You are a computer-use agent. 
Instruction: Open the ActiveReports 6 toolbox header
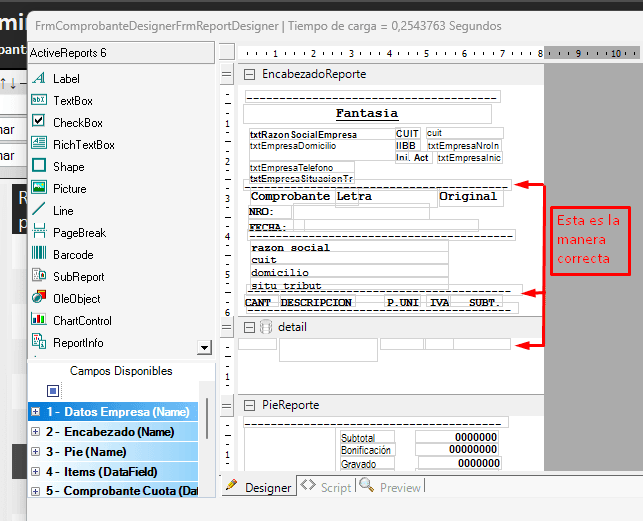coord(120,52)
